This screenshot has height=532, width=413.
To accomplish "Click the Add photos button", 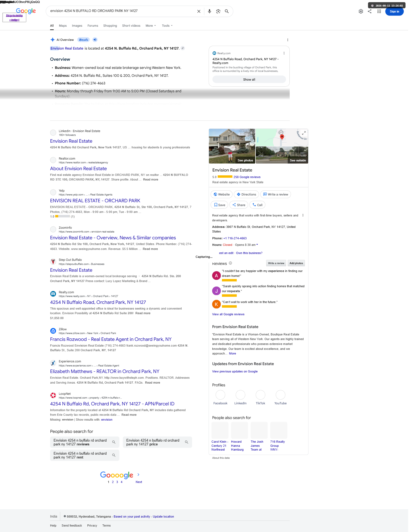I will coord(296,263).
